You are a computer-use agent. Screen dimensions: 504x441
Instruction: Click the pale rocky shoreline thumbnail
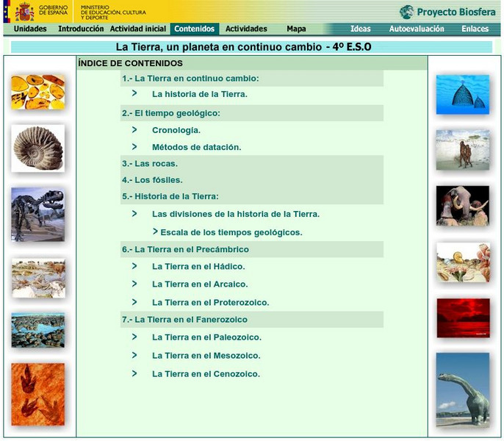pyautogui.click(x=38, y=279)
